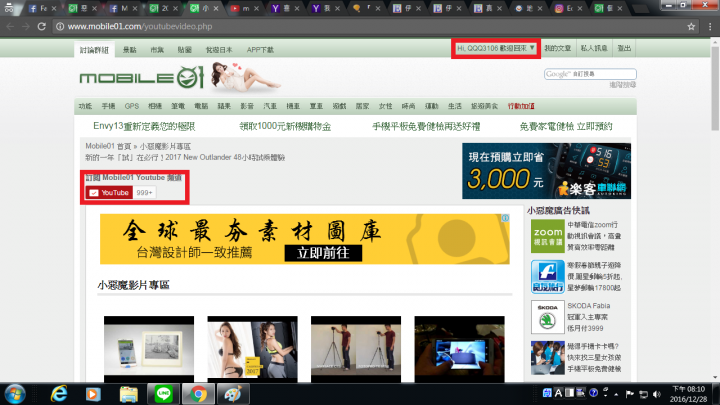Click the 999+ subscriber count
The height and width of the screenshot is (405, 720).
coord(144,192)
